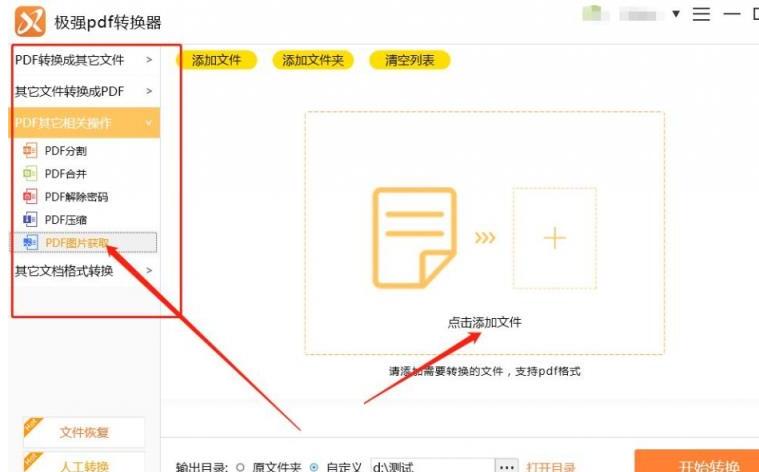Select 自定义 output radio button

pos(314,468)
